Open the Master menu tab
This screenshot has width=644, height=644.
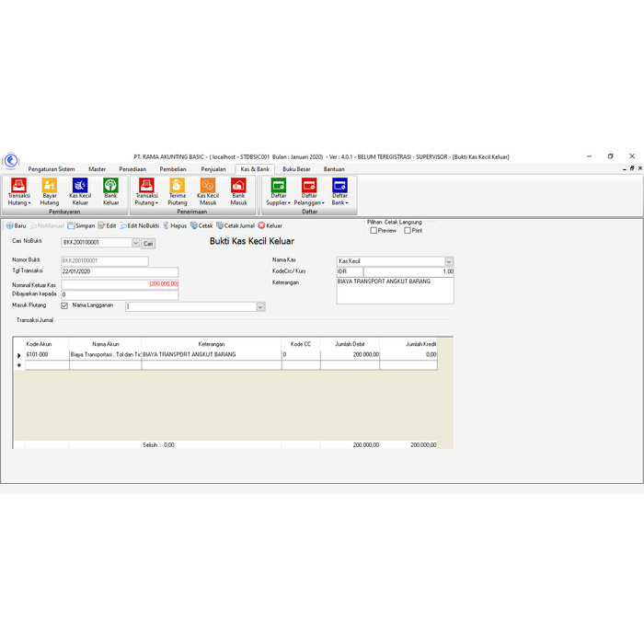point(97,169)
